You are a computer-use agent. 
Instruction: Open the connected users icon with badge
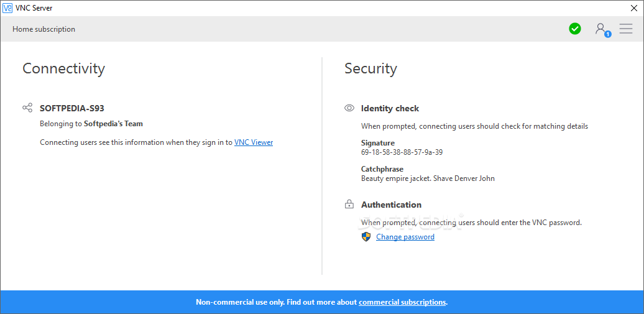coord(602,30)
